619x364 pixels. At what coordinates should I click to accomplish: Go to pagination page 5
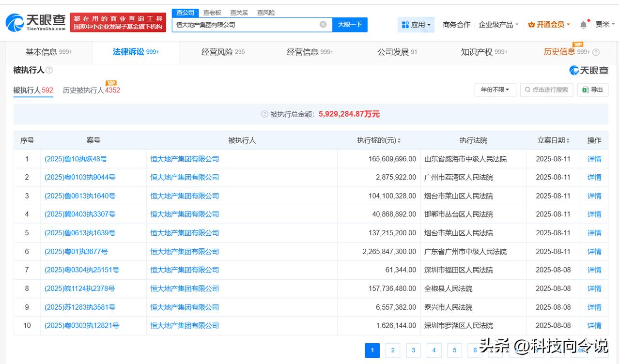454,350
